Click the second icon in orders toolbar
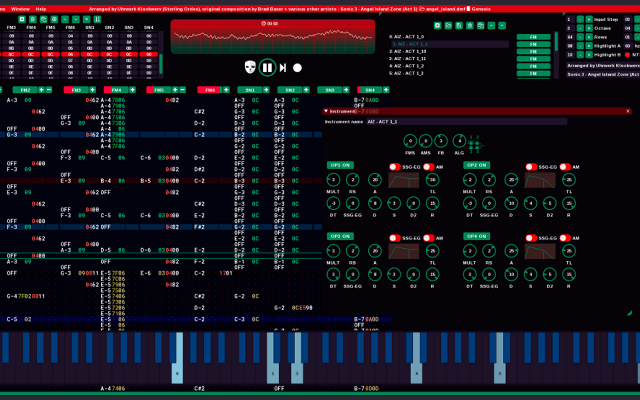 pos(33,19)
